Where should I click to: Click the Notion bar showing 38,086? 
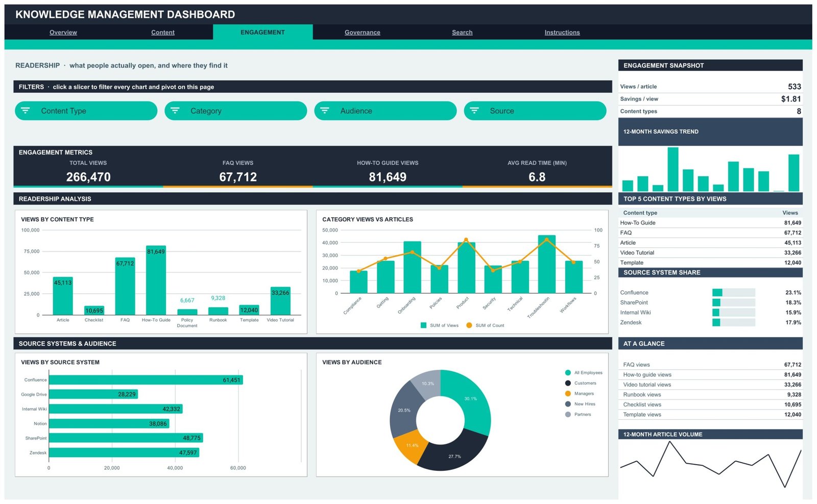(109, 424)
